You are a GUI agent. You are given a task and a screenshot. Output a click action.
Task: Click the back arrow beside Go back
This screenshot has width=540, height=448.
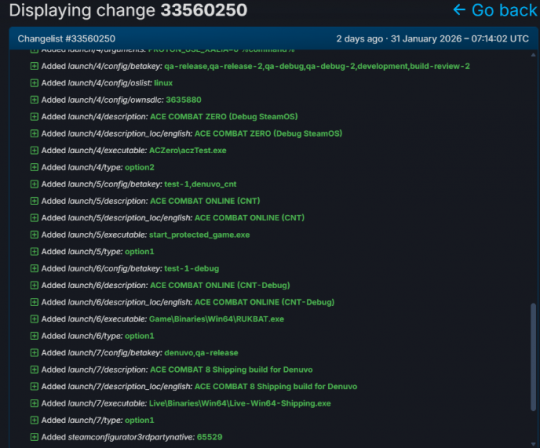tap(459, 10)
